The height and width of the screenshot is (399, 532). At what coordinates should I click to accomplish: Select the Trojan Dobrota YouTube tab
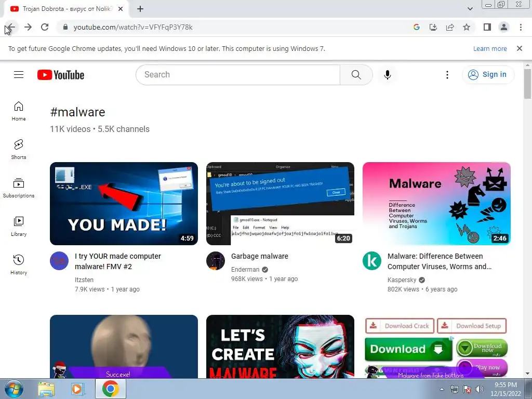[x=66, y=9]
